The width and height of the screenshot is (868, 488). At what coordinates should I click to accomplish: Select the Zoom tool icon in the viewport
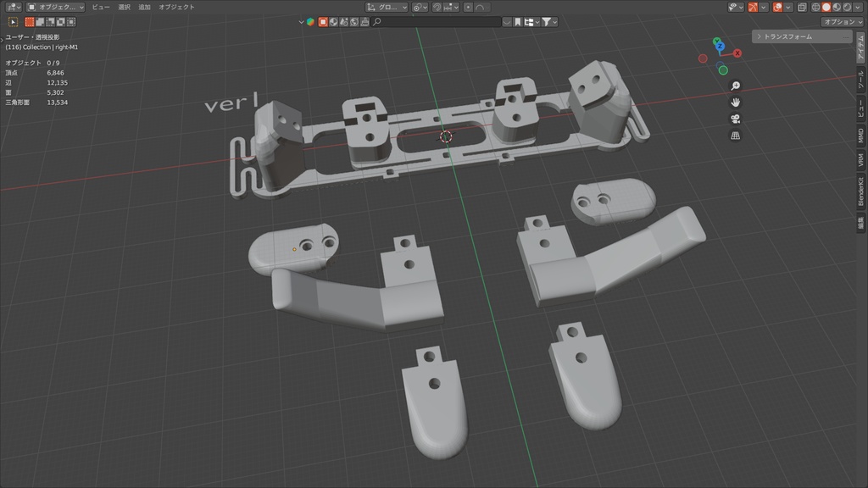tap(736, 85)
